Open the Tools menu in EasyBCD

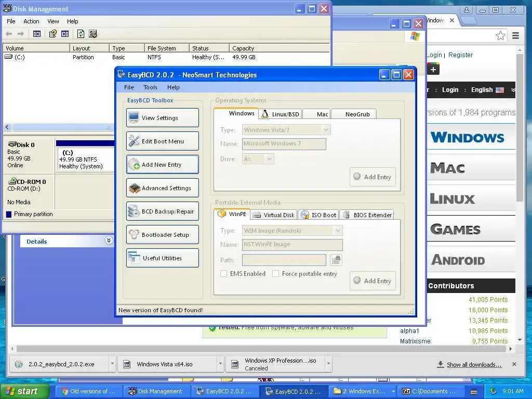coord(150,87)
